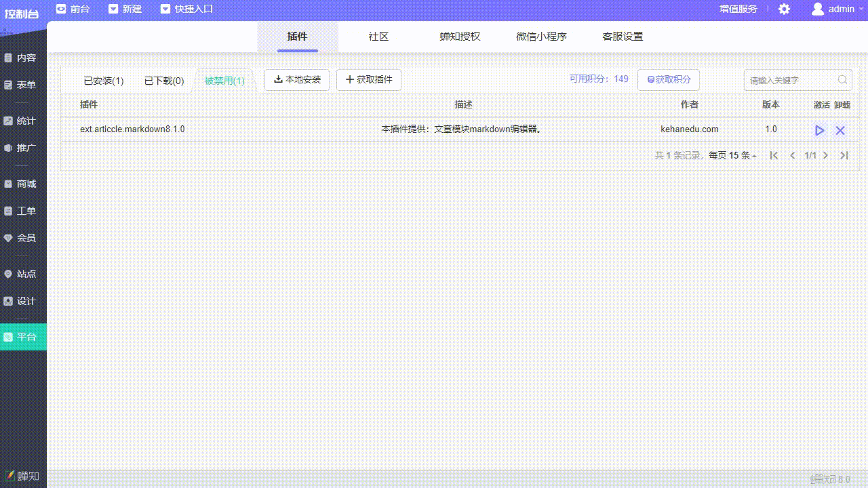Open the 设计 sidebar section
The width and height of the screenshot is (868, 488).
24,301
